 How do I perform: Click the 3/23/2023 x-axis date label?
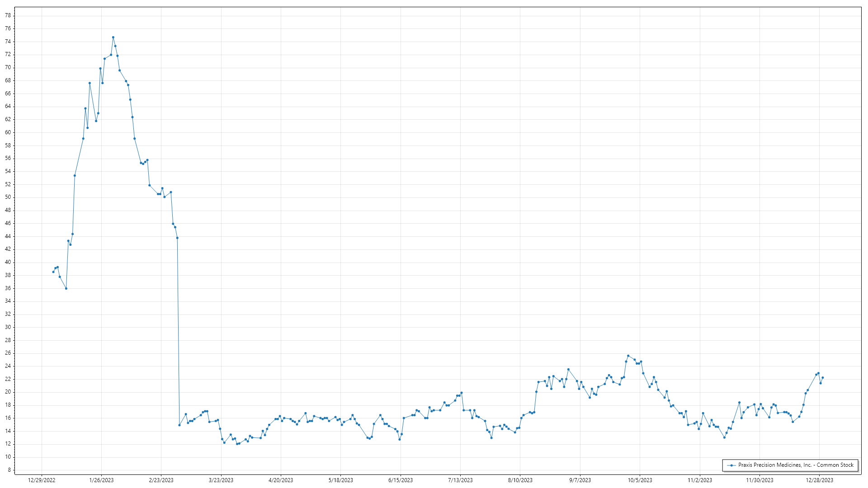tap(221, 480)
